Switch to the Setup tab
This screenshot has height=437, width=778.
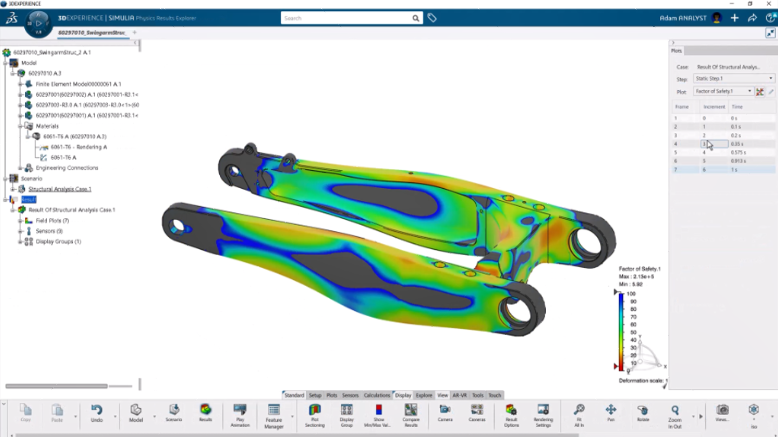tap(315, 395)
